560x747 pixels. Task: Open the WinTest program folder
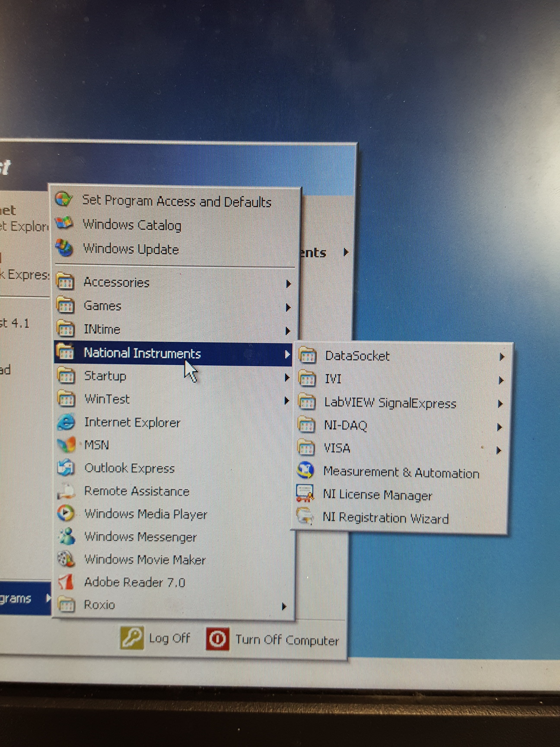tap(106, 399)
